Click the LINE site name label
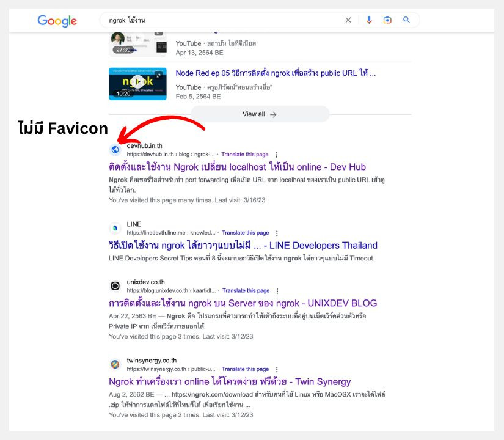The width and height of the screenshot is (504, 440). coord(134,224)
